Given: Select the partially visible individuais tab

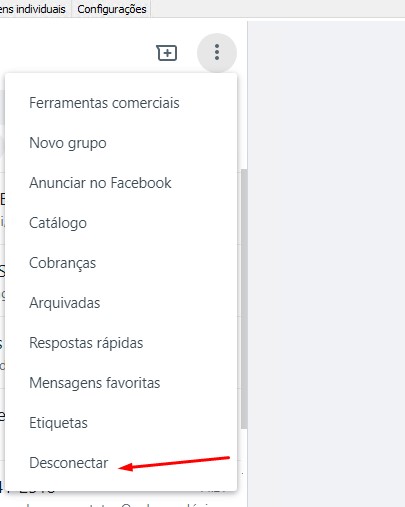Looking at the screenshot, I should (x=33, y=9).
